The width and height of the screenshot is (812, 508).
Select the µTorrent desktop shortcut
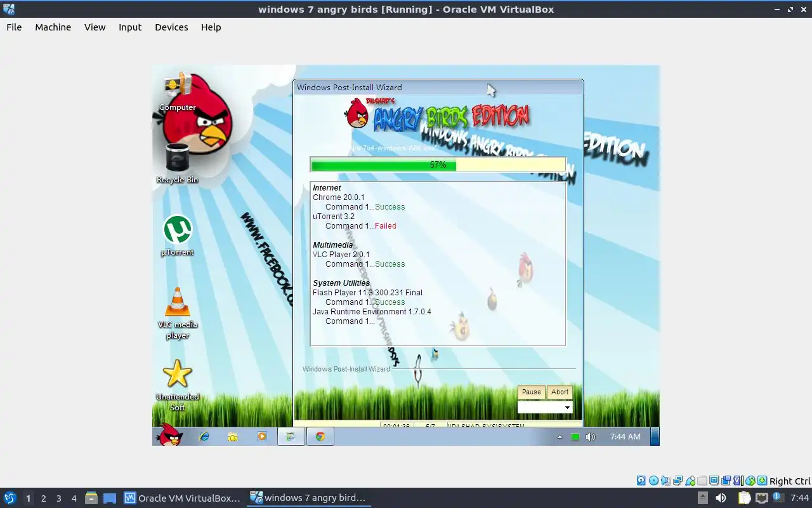click(x=178, y=236)
